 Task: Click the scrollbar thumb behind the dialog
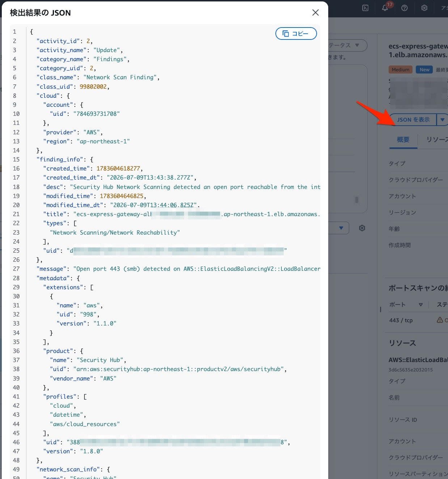click(x=357, y=200)
